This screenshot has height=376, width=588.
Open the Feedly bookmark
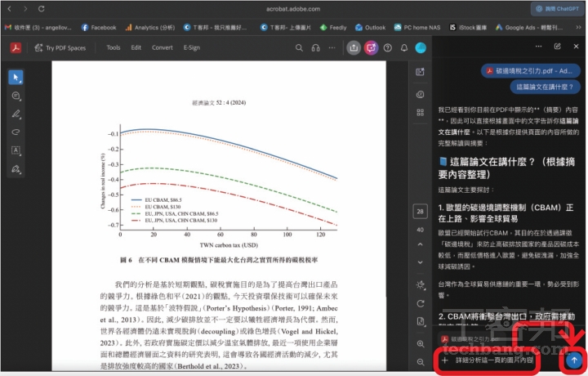click(333, 28)
